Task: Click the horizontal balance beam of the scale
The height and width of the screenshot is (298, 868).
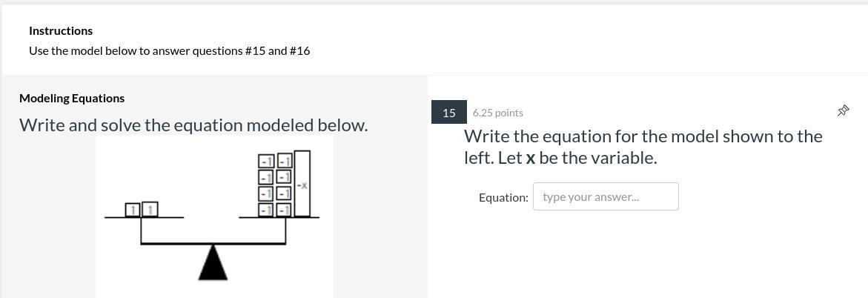Action: [213, 243]
